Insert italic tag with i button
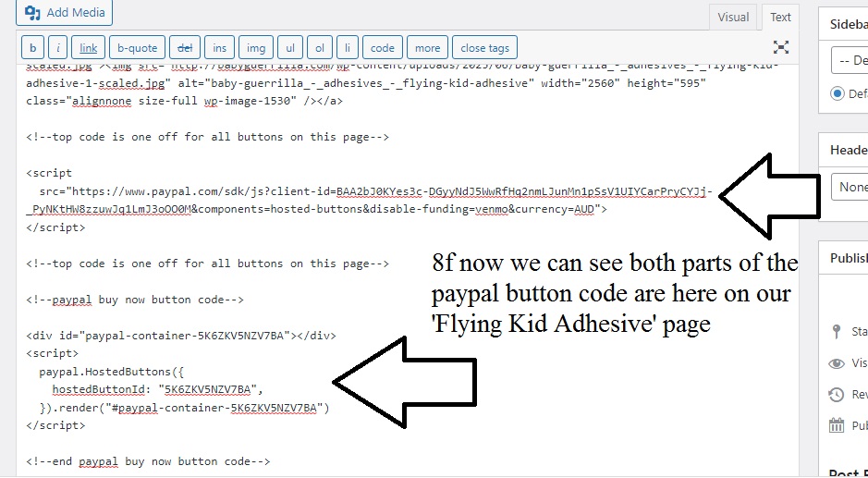 58,48
